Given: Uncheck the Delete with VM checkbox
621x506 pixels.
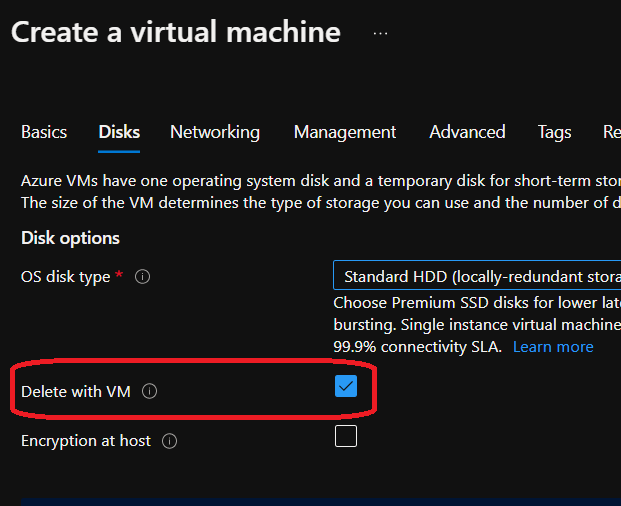Looking at the screenshot, I should pos(346,386).
